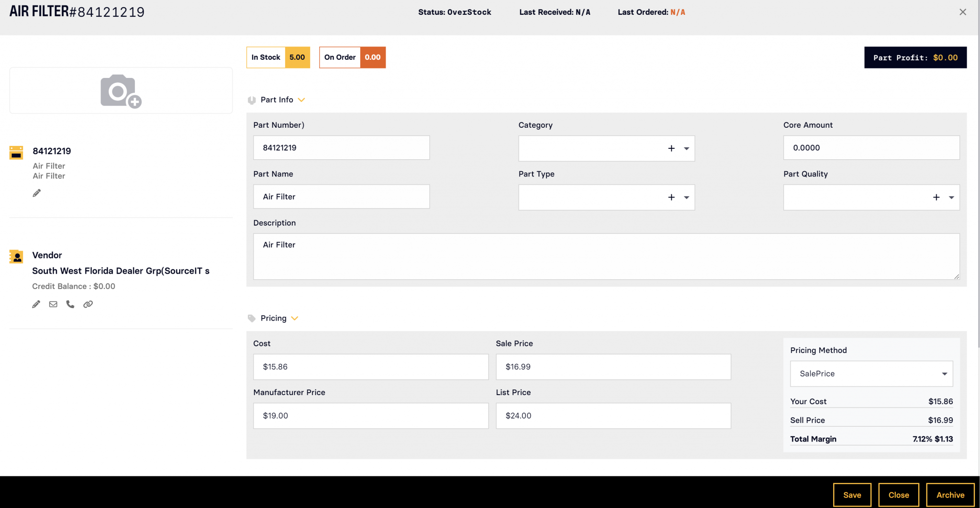Screen dimensions: 980x508
Task: Click the camera icon to add a part photo
Action: tap(120, 90)
